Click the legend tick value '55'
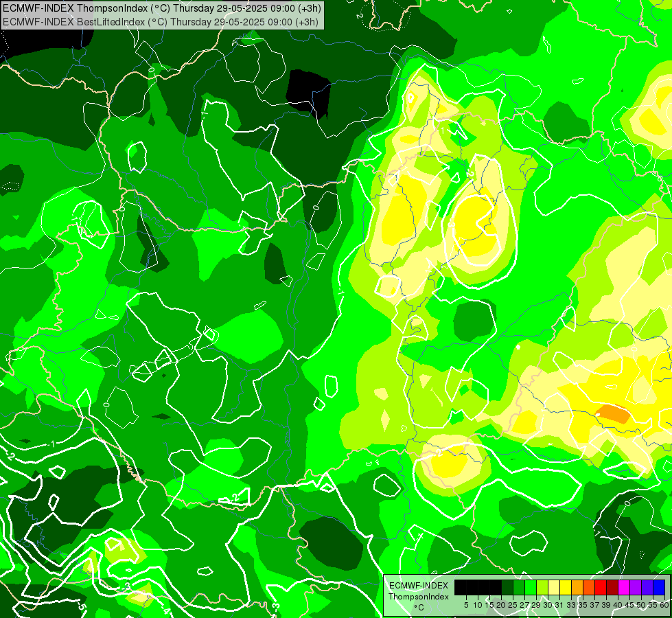This screenshot has width=672, height=618. (653, 605)
